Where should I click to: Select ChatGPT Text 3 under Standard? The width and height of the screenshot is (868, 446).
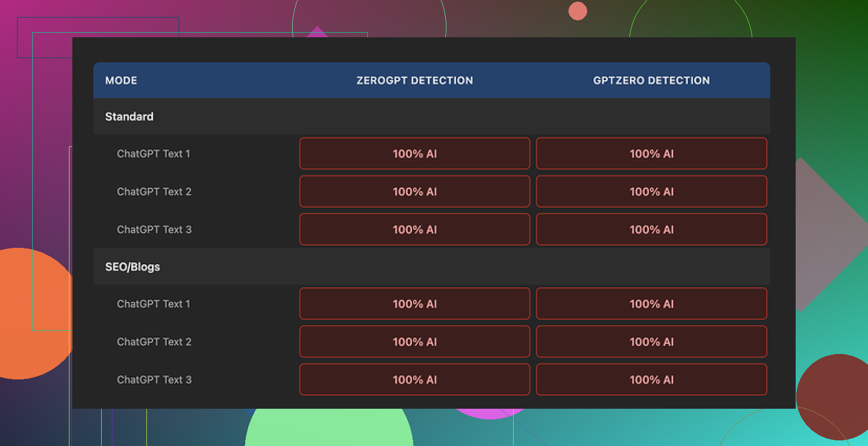pos(154,229)
